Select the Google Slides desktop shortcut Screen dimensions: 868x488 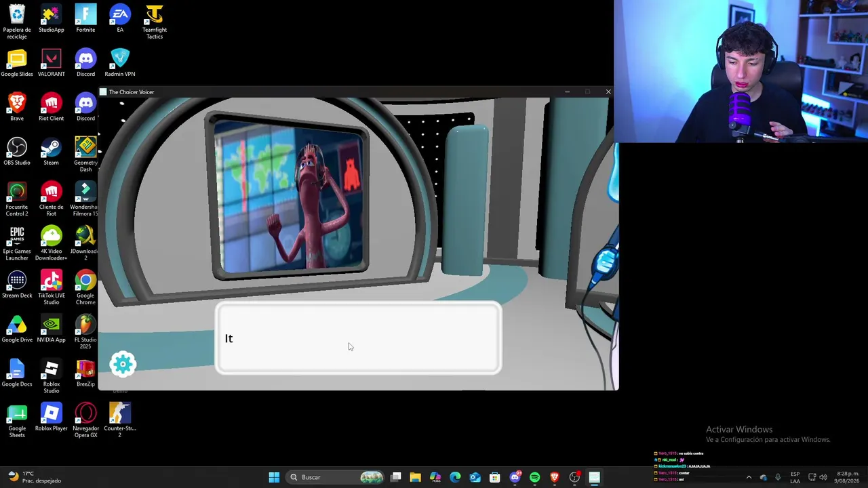pos(17,63)
